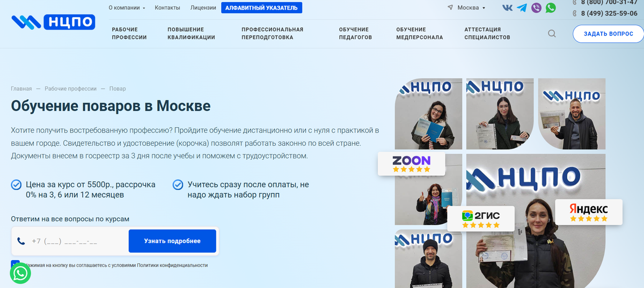
Task: Click the Алфавитный указатель button
Action: click(x=262, y=8)
